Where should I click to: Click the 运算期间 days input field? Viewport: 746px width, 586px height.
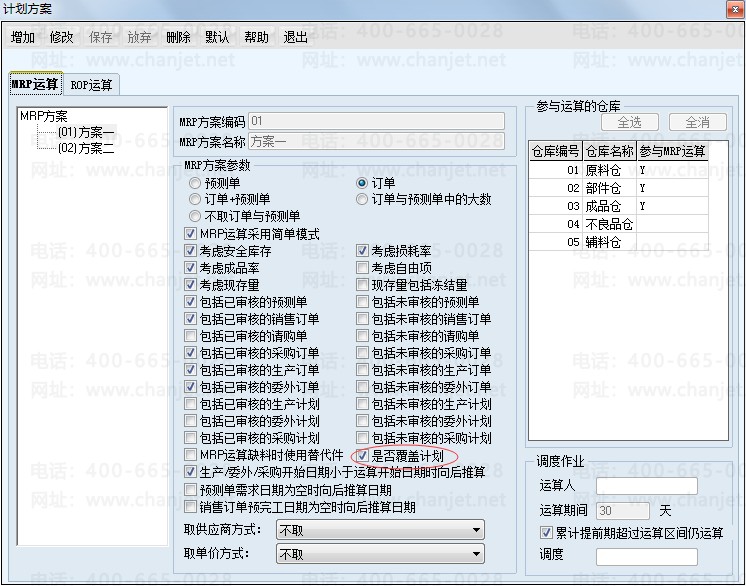click(623, 511)
